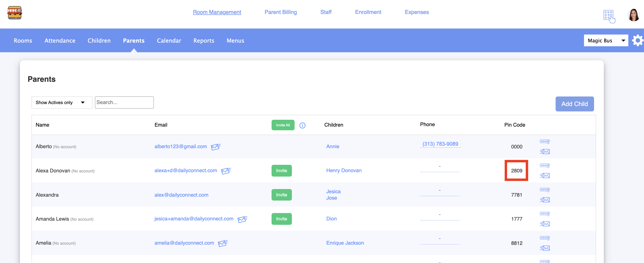644x263 pixels.
Task: Open email link alexa+d@dailyconnect.com
Action: pyautogui.click(x=186, y=170)
